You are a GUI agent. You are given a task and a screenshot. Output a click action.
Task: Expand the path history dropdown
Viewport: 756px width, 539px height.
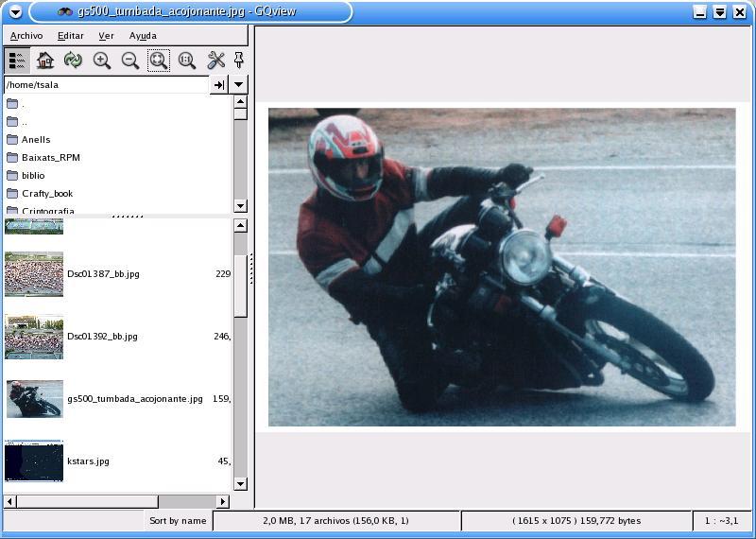click(x=238, y=85)
